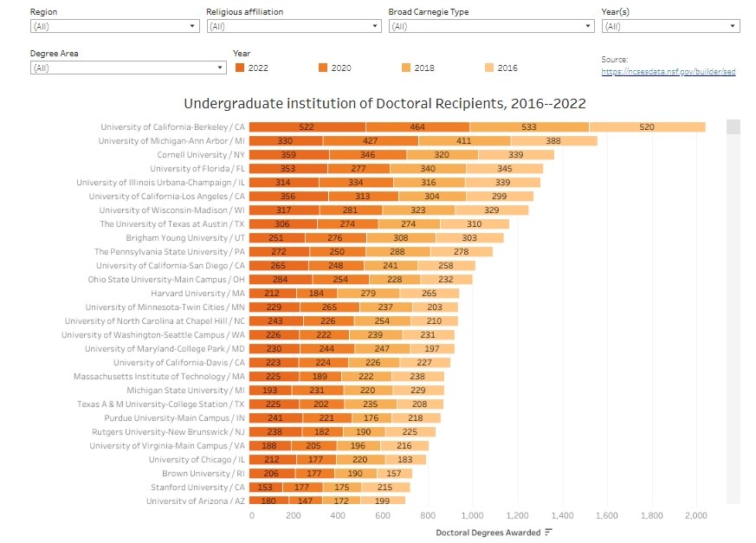756x543 pixels.
Task: Click the chart title Undergraduate institution of Doctoral Recipients
Action: 384,103
